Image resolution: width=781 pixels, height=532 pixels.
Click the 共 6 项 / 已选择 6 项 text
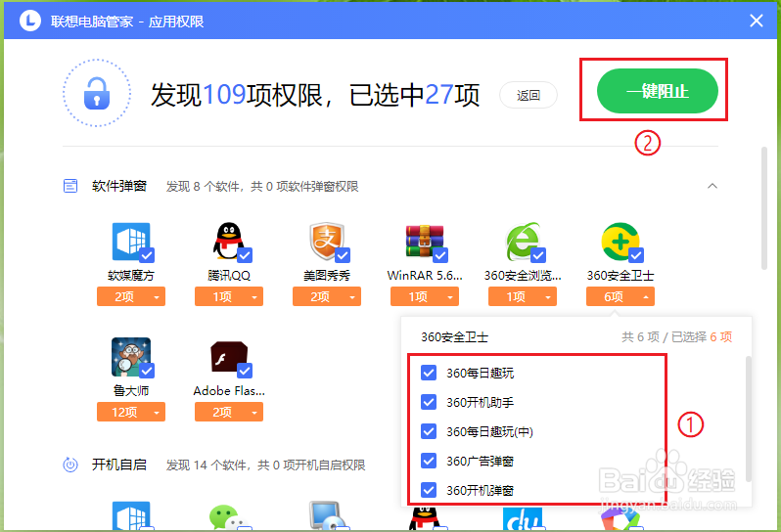pyautogui.click(x=677, y=337)
